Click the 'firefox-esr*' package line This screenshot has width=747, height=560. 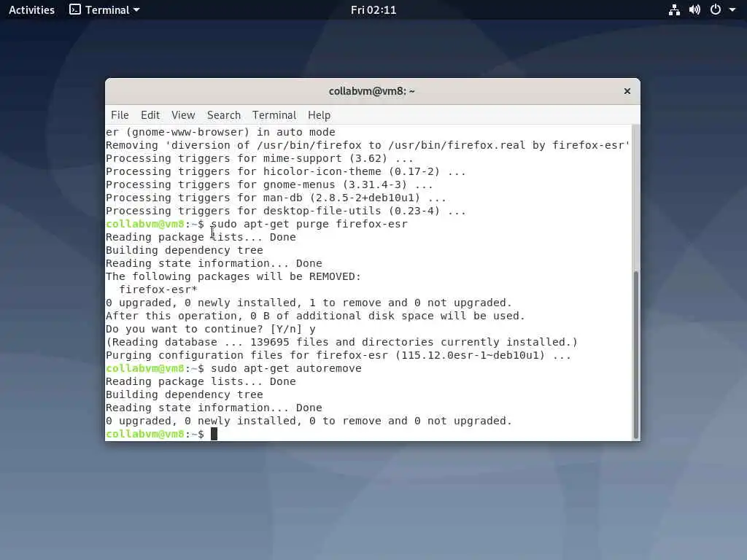158,289
